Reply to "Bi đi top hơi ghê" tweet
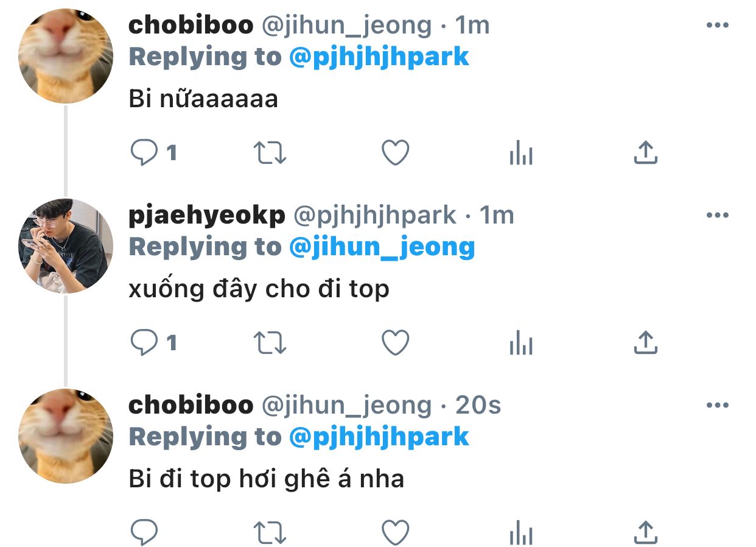This screenshot has width=756, height=547. coord(144,532)
